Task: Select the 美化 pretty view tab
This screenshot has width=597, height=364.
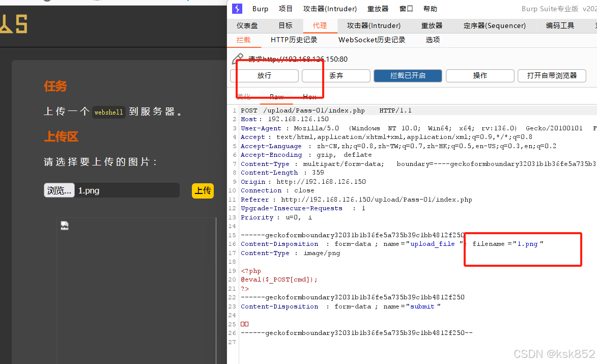Action: pos(244,97)
